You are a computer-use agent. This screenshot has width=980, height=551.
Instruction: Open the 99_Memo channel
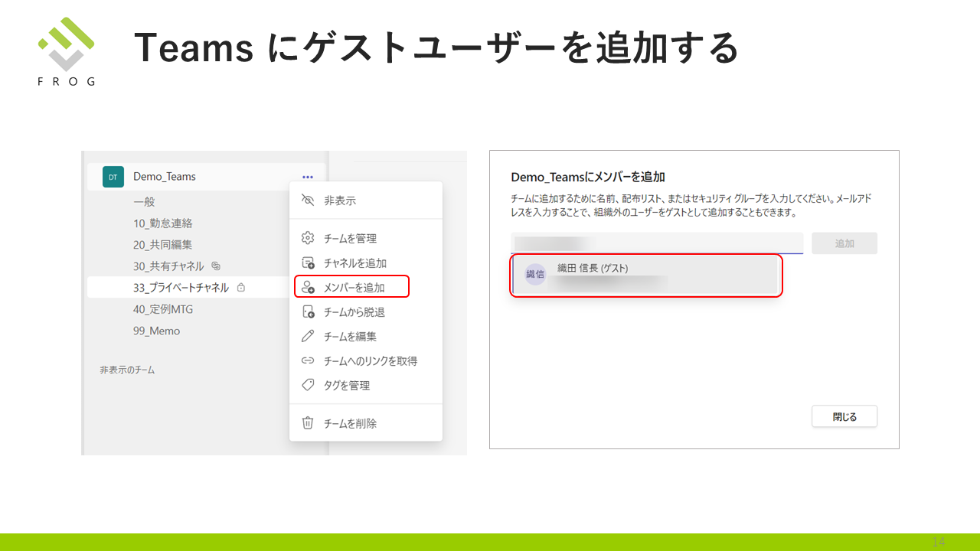pyautogui.click(x=157, y=331)
